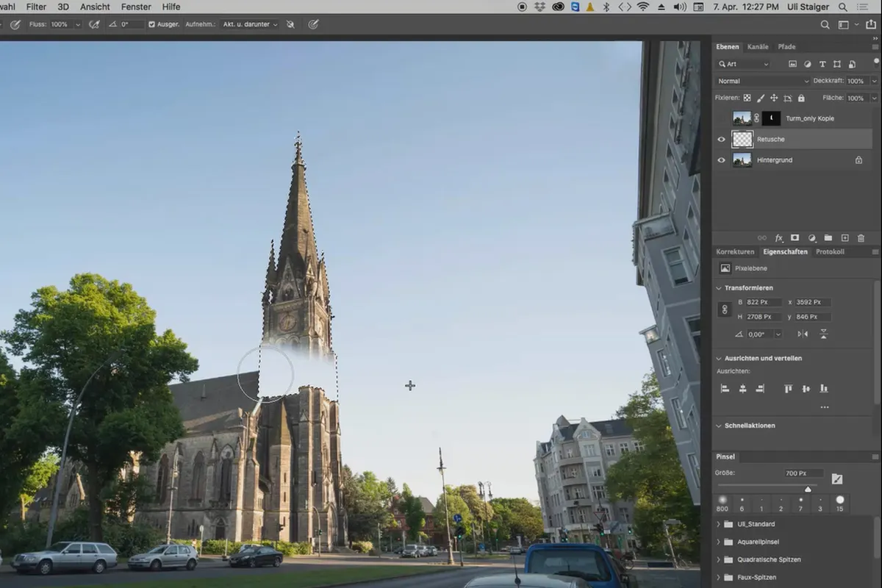Open Dropbox menu bar icon
This screenshot has height=588, width=882.
540,7
